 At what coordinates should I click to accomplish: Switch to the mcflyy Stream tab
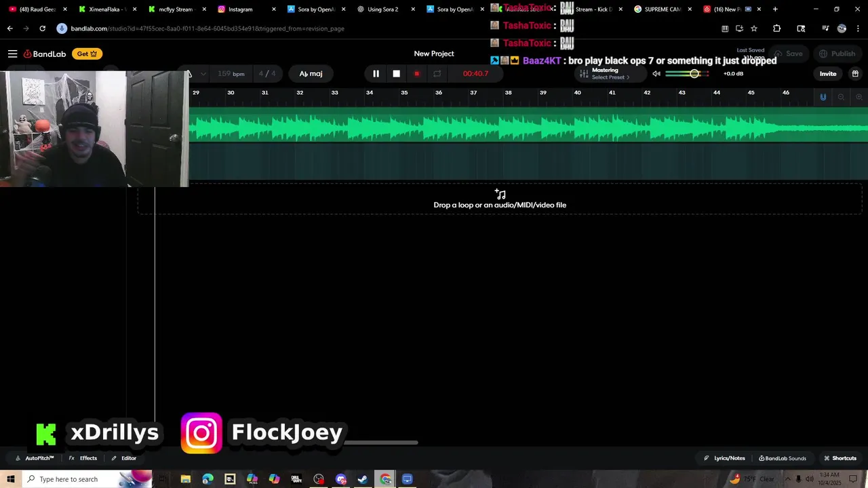(176, 9)
